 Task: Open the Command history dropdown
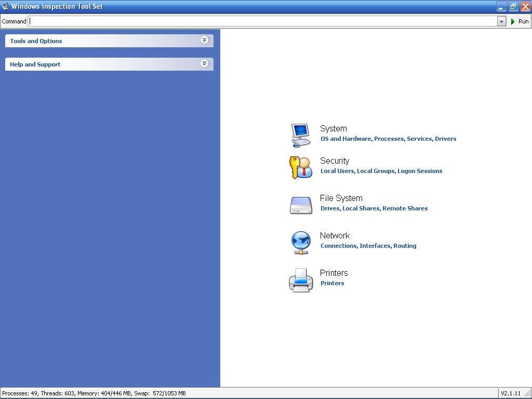pos(501,21)
